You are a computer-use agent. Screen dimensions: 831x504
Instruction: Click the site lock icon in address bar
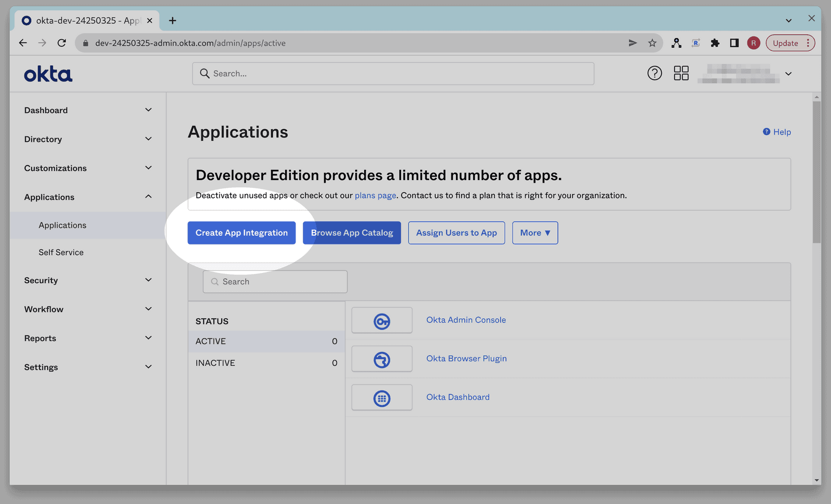[x=86, y=43]
